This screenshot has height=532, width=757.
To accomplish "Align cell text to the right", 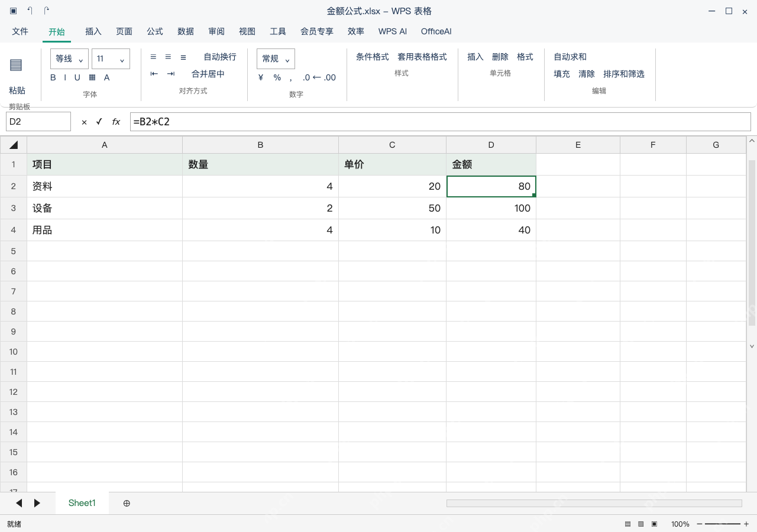I will click(x=183, y=57).
